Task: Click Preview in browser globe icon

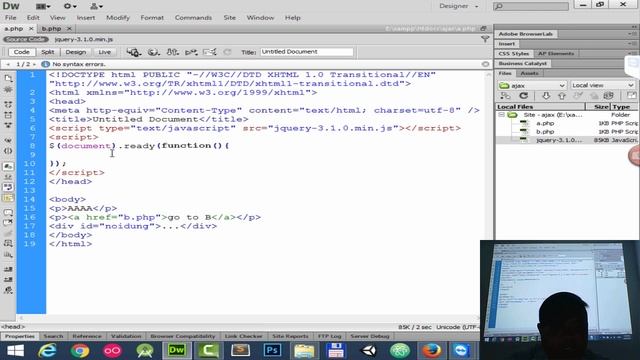Action: click(x=153, y=52)
